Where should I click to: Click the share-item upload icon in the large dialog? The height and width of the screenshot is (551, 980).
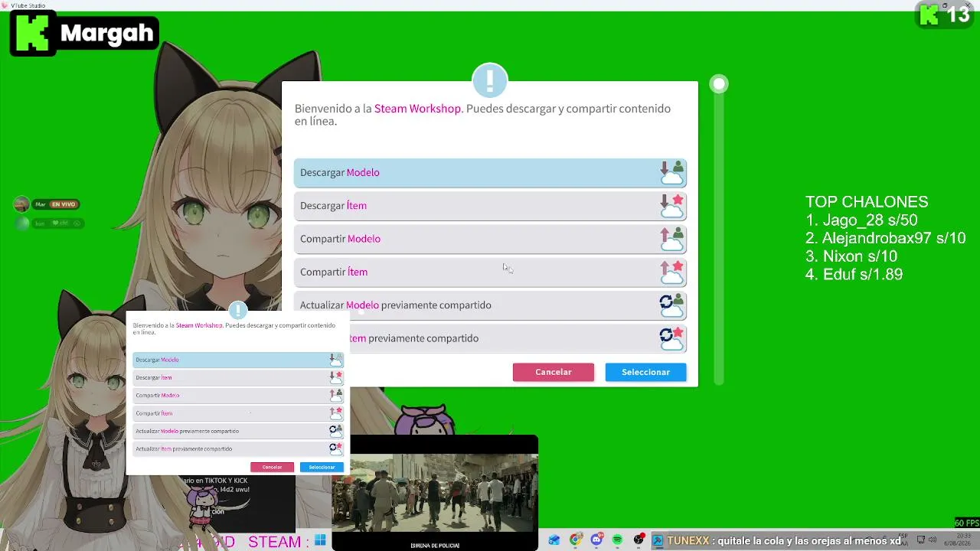coord(672,272)
